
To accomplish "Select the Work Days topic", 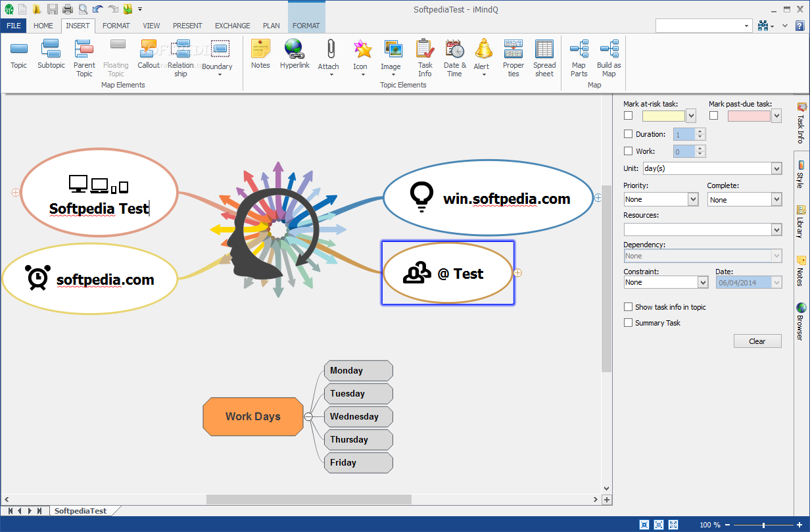I will [x=253, y=416].
